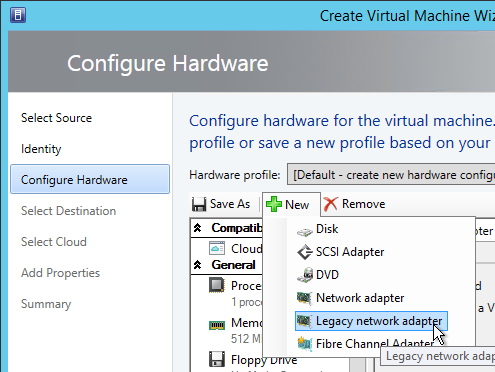Select the Fibre Channel Adapter icon
495x372 pixels.
point(304,344)
